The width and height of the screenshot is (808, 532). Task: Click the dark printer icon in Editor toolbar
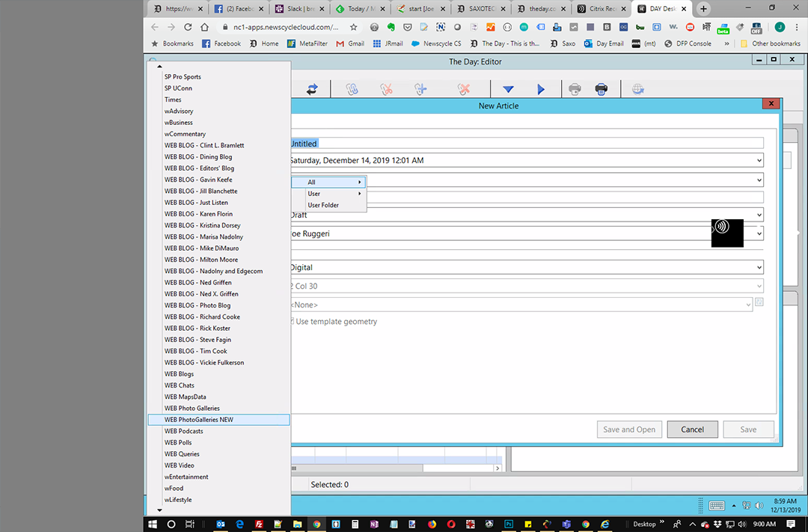(602, 89)
